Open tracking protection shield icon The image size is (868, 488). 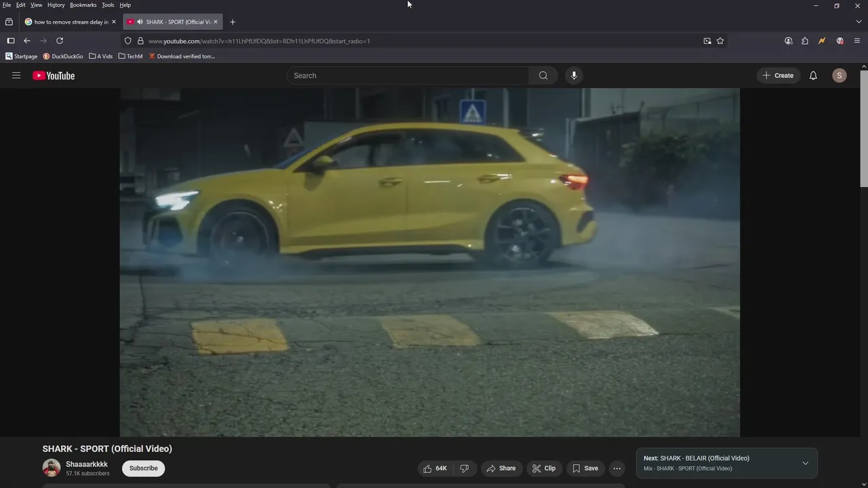(x=127, y=41)
